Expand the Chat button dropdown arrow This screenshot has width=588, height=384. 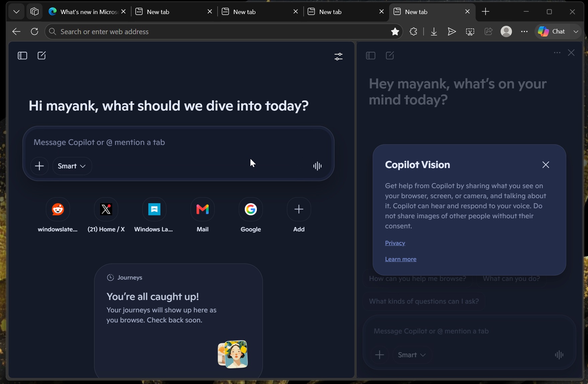pyautogui.click(x=576, y=31)
